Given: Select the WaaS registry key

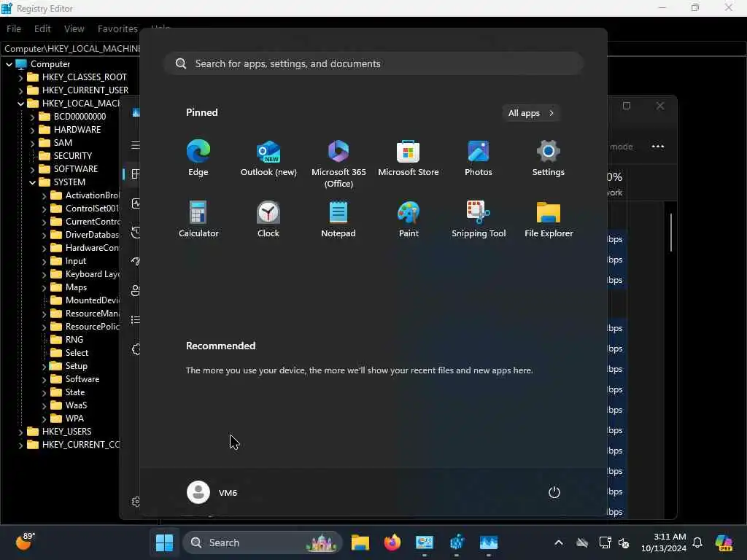Looking at the screenshot, I should click(76, 405).
